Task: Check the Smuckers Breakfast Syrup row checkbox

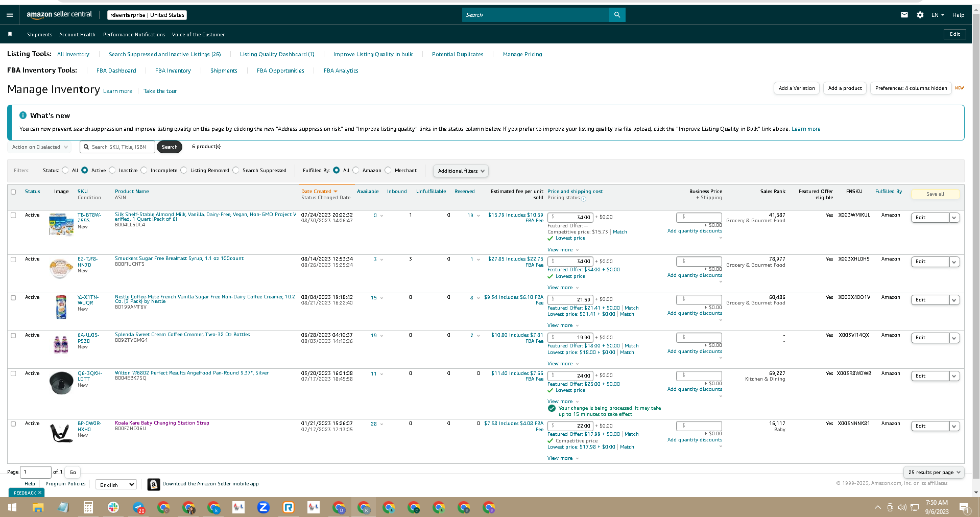Action: tap(13, 260)
